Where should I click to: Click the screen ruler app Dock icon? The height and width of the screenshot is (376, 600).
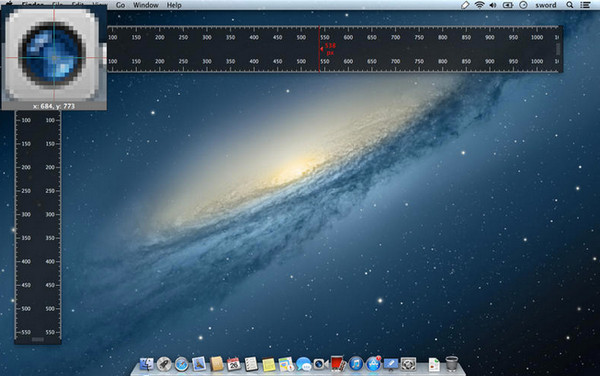click(391, 364)
